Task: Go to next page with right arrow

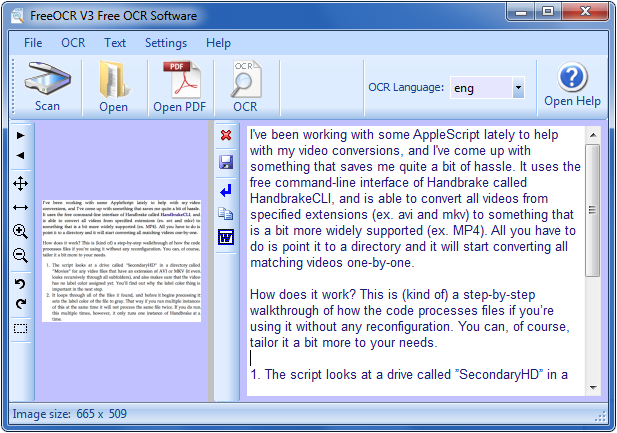Action: 20,136
